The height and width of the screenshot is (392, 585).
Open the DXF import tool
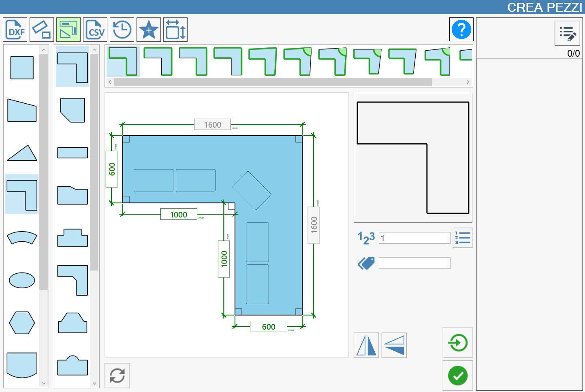click(15, 30)
